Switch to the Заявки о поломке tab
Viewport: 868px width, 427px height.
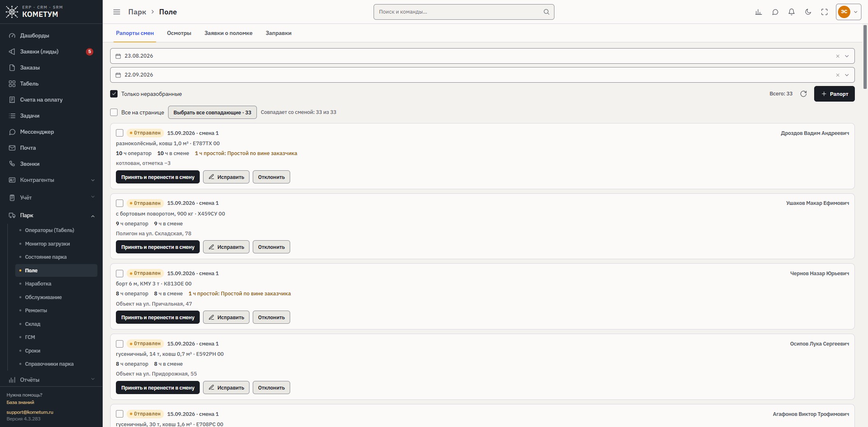(229, 33)
